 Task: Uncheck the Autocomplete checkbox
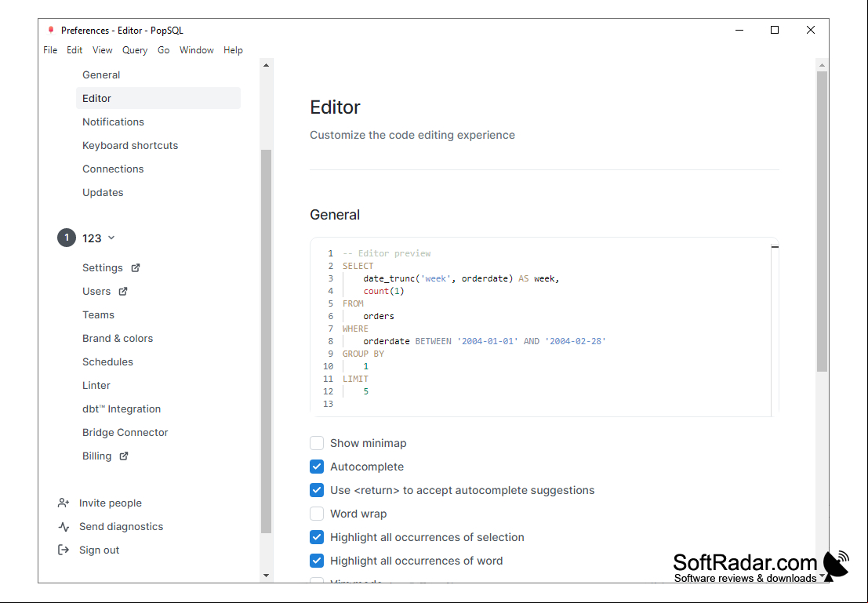tap(317, 467)
